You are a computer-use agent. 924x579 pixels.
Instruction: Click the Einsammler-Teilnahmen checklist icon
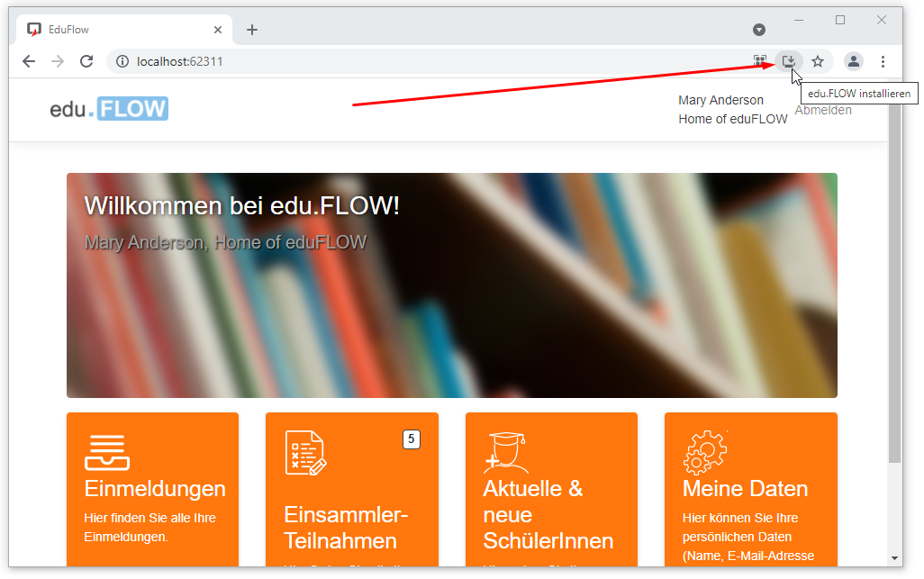[x=305, y=452]
